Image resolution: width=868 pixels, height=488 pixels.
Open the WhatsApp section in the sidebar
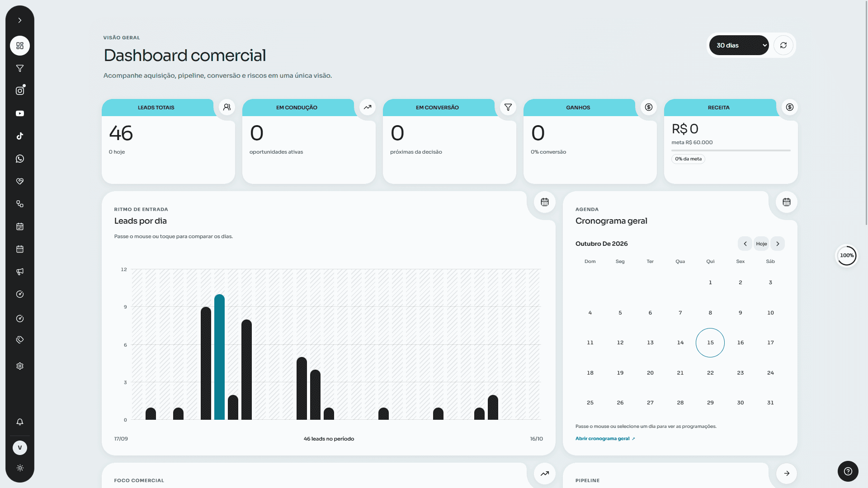tap(20, 159)
